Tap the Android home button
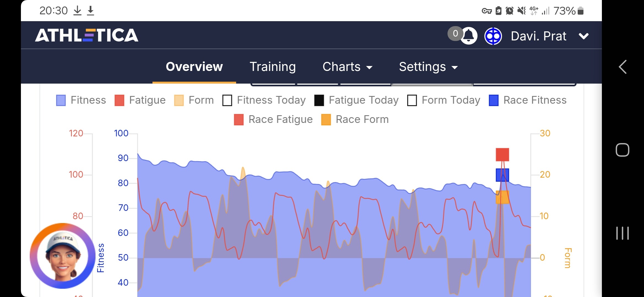644x297 pixels. point(623,150)
